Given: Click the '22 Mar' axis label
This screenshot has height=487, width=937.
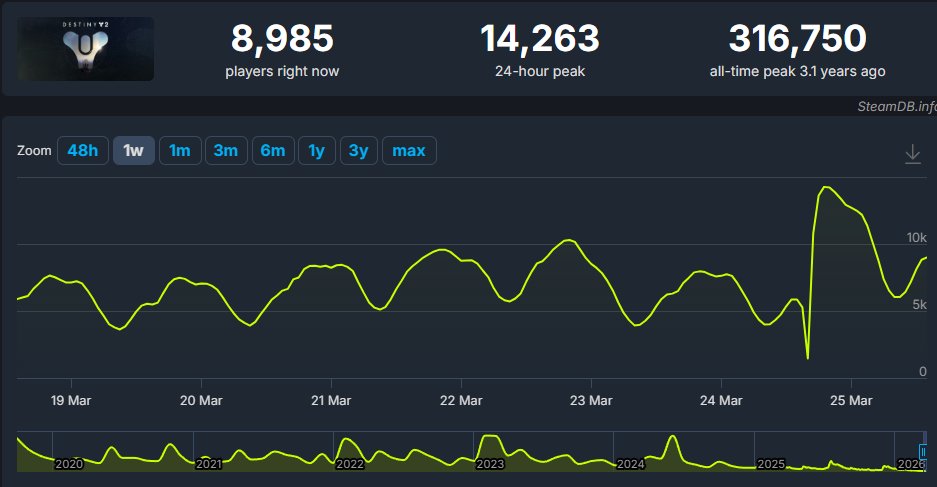Looking at the screenshot, I should [x=461, y=401].
